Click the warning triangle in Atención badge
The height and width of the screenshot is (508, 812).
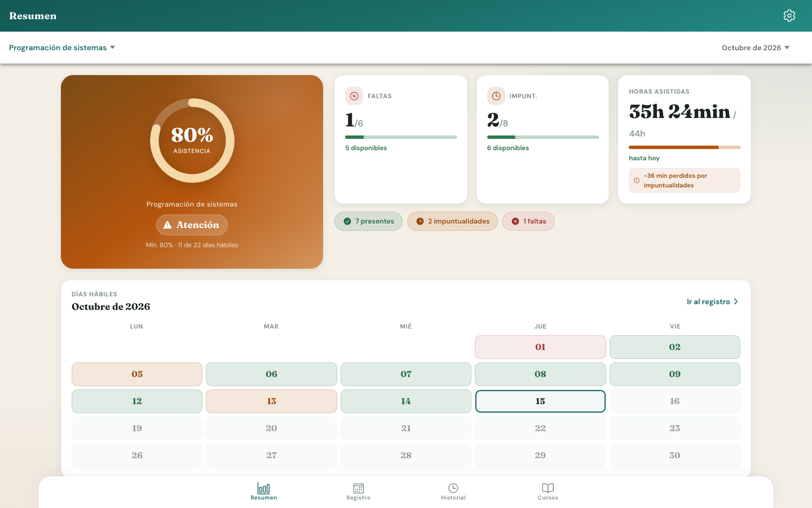coord(167,225)
